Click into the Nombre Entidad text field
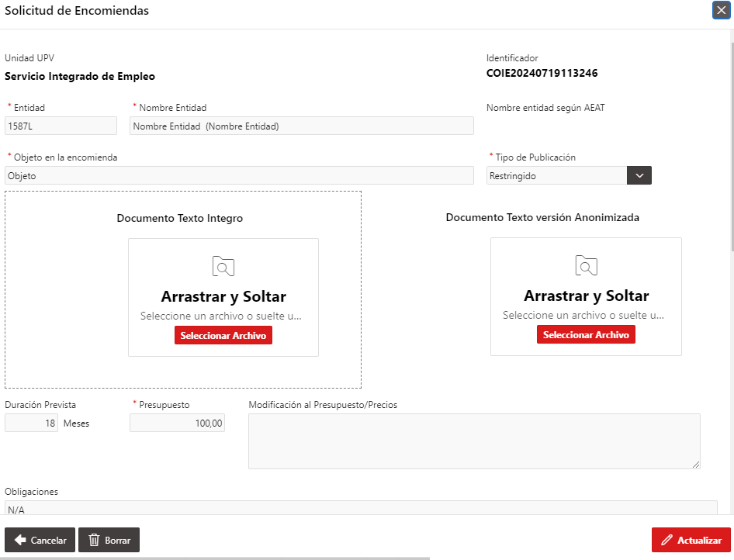This screenshot has width=734, height=560. (302, 126)
